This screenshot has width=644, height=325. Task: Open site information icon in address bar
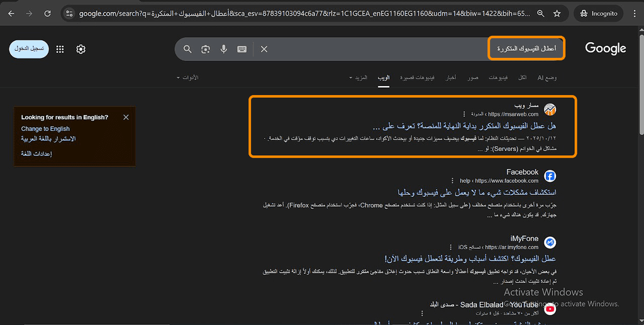[x=69, y=14]
